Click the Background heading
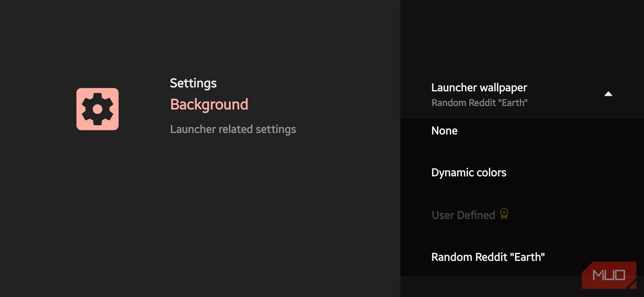644x297 pixels. [209, 104]
